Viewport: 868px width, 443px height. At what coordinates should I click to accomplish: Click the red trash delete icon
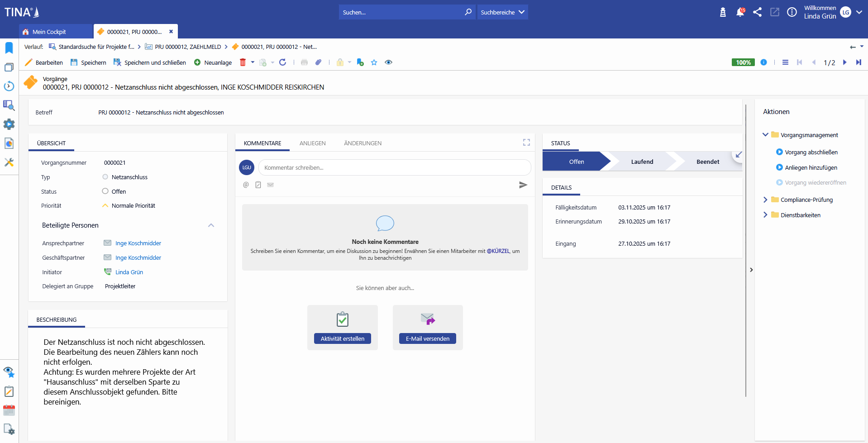coord(243,62)
